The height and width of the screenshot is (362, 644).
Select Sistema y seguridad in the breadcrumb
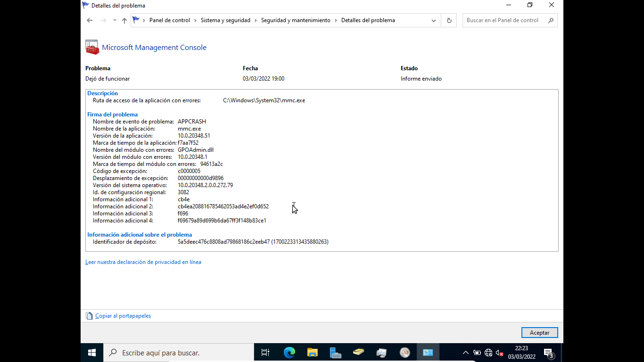[225, 20]
